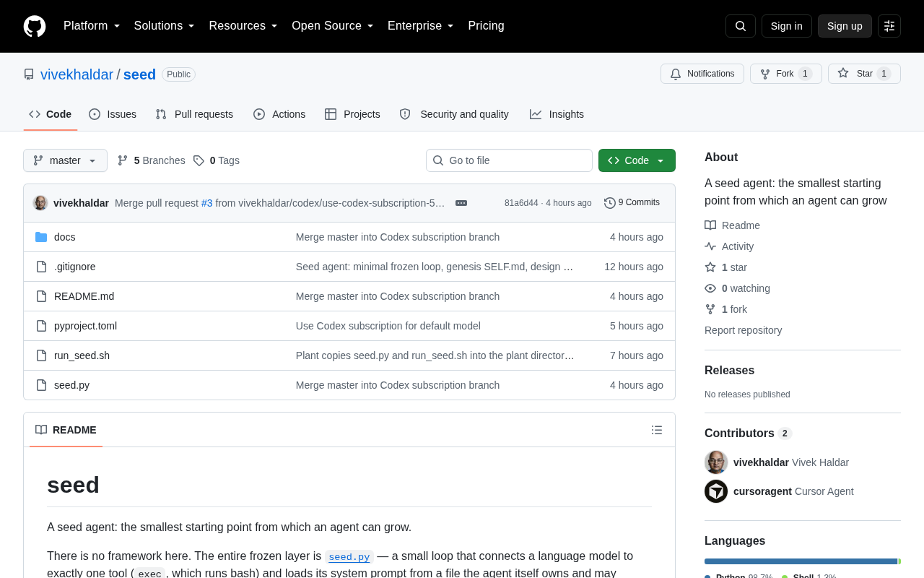
Task: Click the Python segment of the languages bar
Action: (801, 561)
